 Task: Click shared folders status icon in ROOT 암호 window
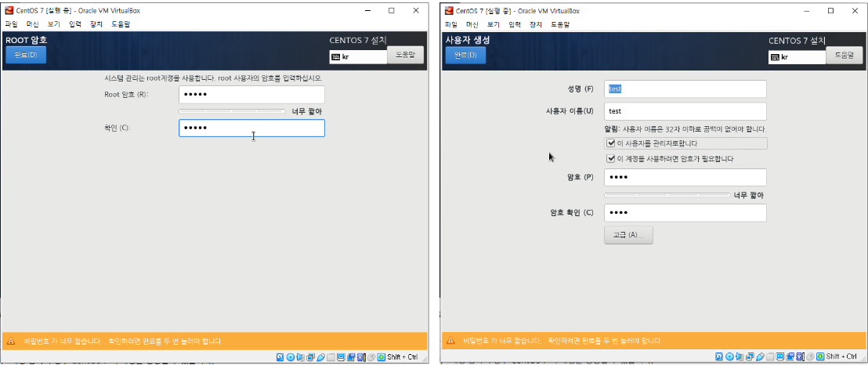coord(331,357)
